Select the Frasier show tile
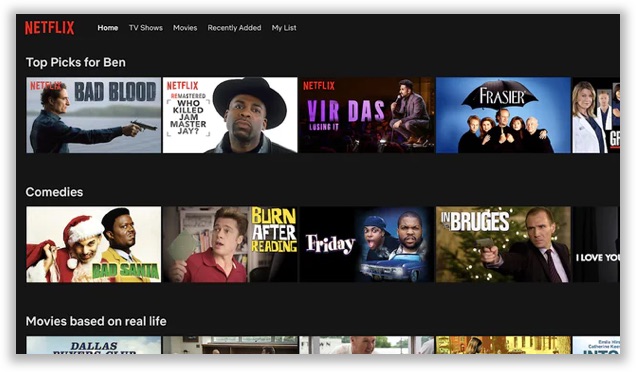Screen dimensions: 636x372 (x=503, y=115)
